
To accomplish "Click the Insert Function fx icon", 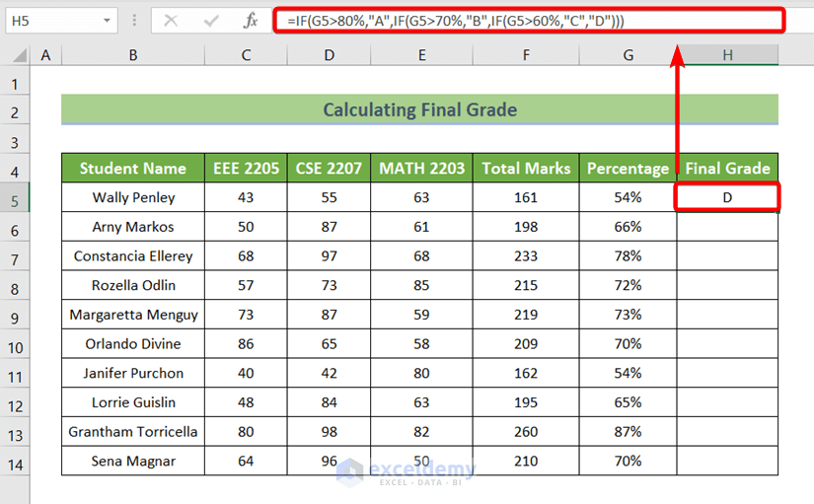I will pos(251,21).
